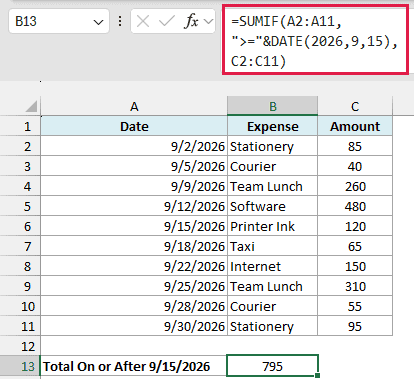
Task: Click cell with date 9/30/2026
Action: 134,326
